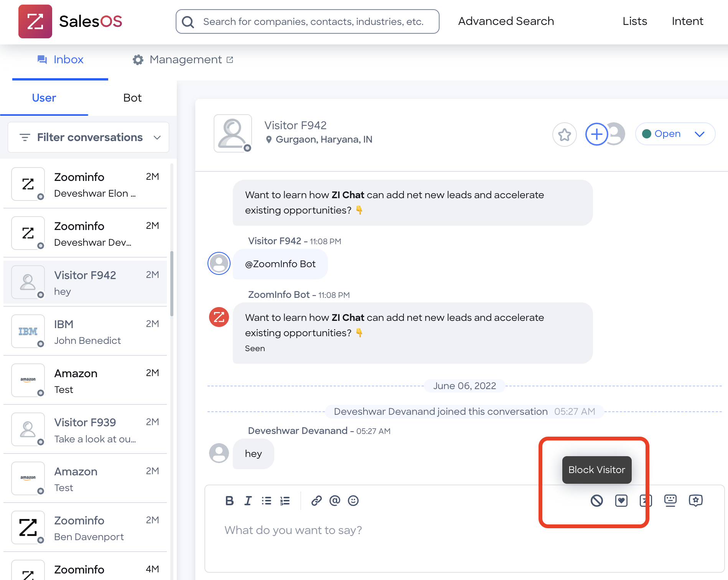Viewport: 728px width, 580px height.
Task: Toggle bold formatting in the composer
Action: pos(229,501)
